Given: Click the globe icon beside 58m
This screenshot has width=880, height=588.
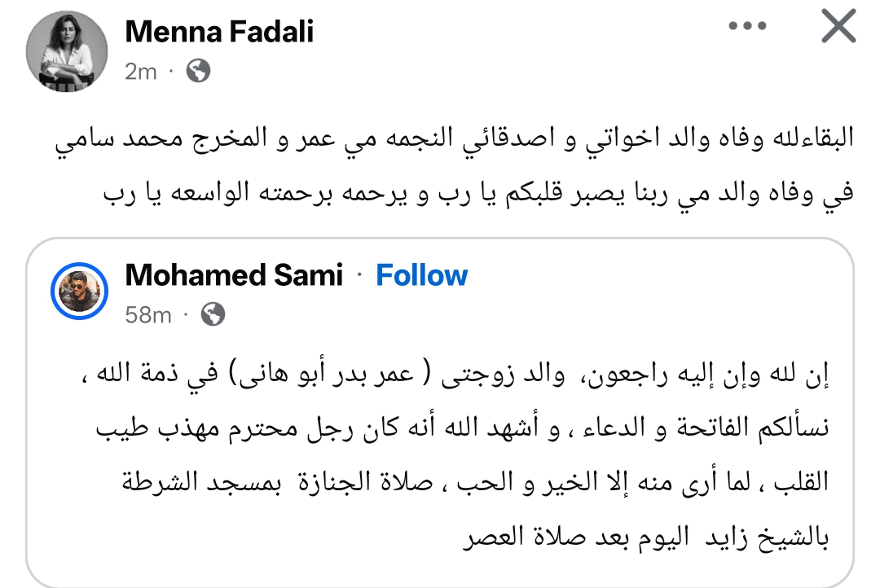Looking at the screenshot, I should (x=213, y=314).
